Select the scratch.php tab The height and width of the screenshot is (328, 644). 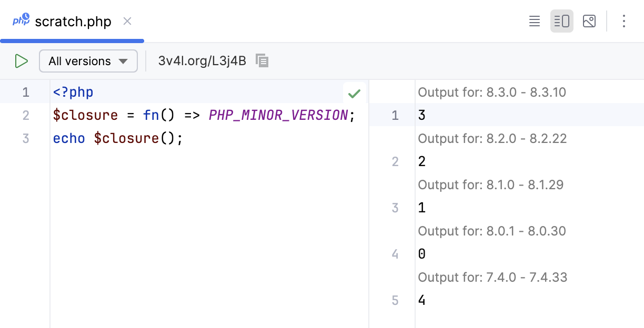point(72,21)
